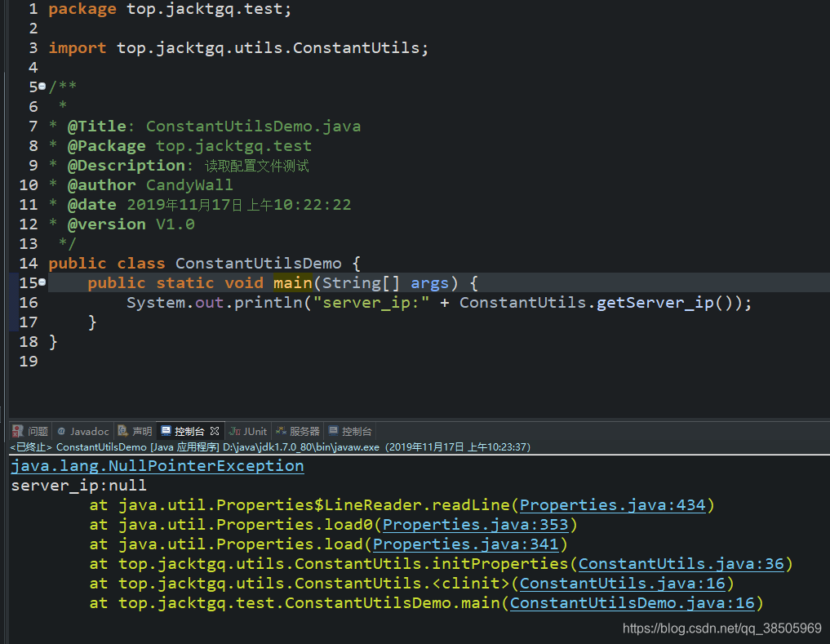Click the @Description 读取配置文件测试 comment line

[x=179, y=165]
